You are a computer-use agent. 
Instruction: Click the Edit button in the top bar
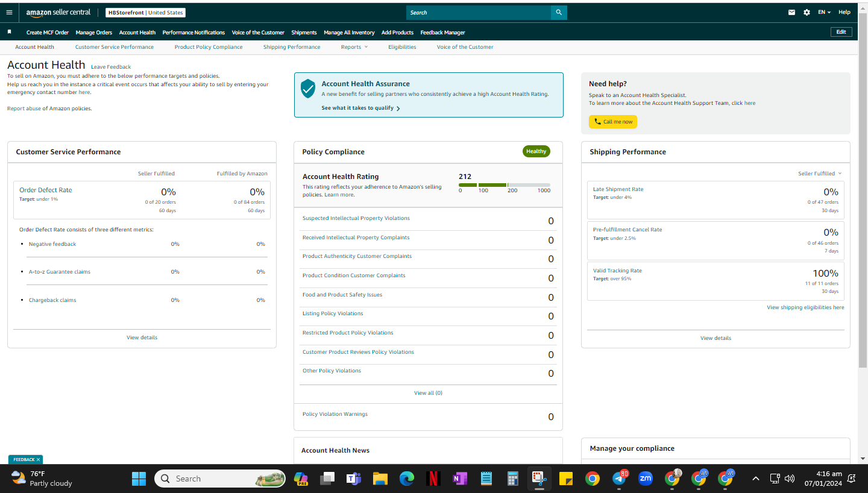coord(841,32)
